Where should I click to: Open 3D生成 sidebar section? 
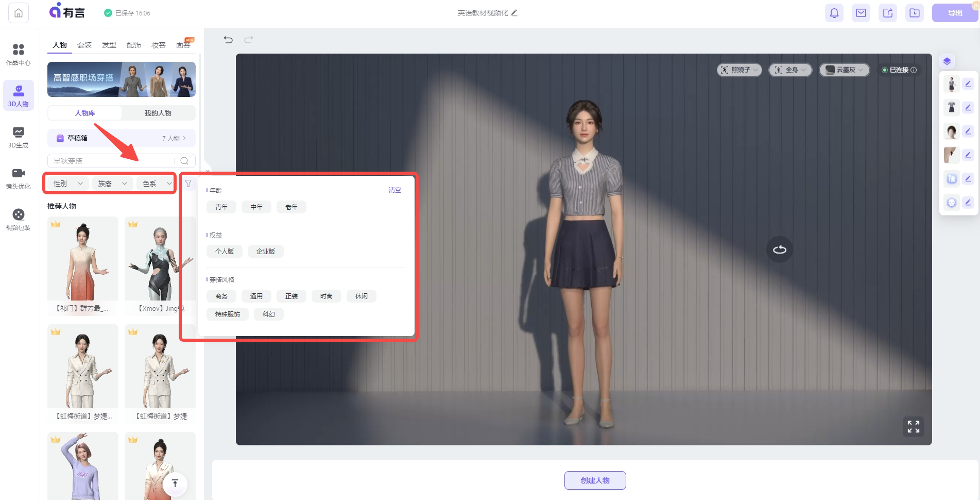pyautogui.click(x=19, y=137)
